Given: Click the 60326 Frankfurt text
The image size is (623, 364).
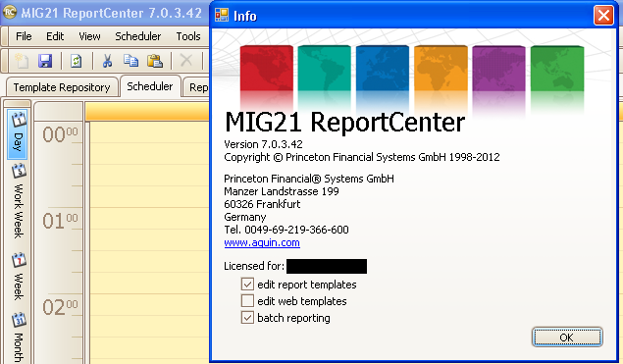Looking at the screenshot, I should pyautogui.click(x=262, y=204).
